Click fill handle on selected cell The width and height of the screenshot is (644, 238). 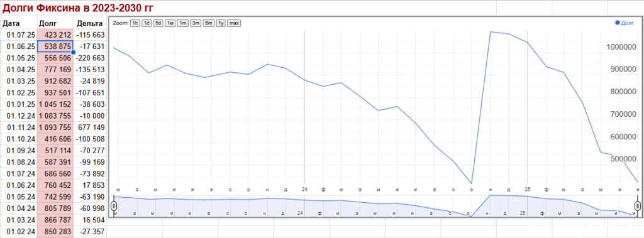(x=73, y=52)
